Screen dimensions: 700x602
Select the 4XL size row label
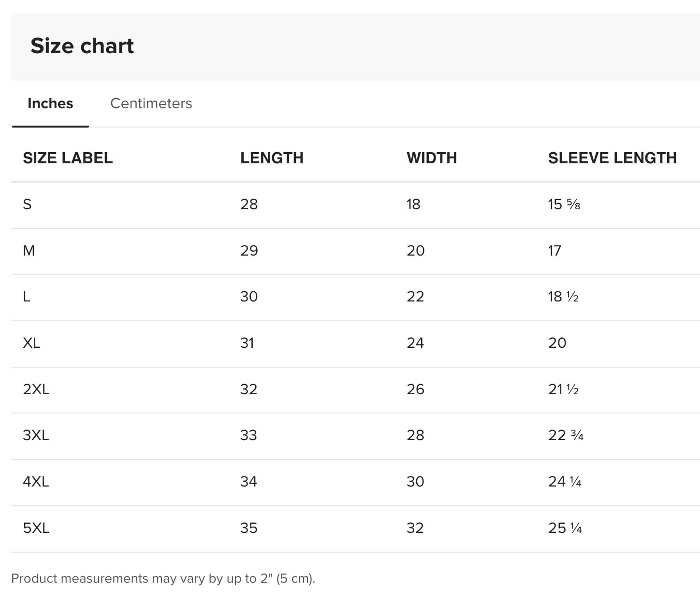point(36,482)
